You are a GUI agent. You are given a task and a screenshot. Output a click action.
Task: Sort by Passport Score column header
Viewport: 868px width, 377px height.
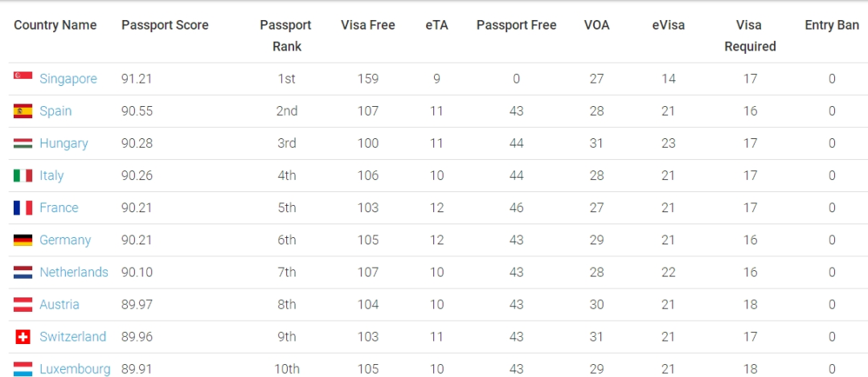pos(165,25)
